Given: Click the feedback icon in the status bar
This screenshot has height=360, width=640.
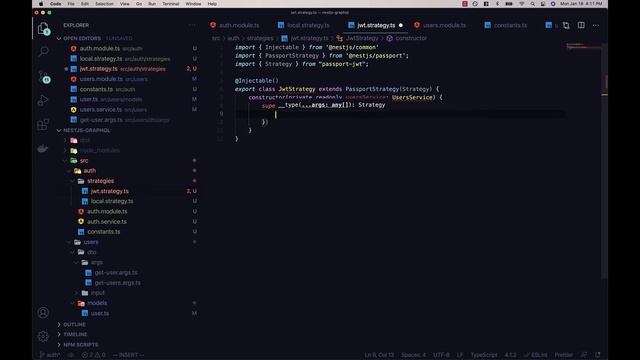Looking at the screenshot, I should (584, 355).
